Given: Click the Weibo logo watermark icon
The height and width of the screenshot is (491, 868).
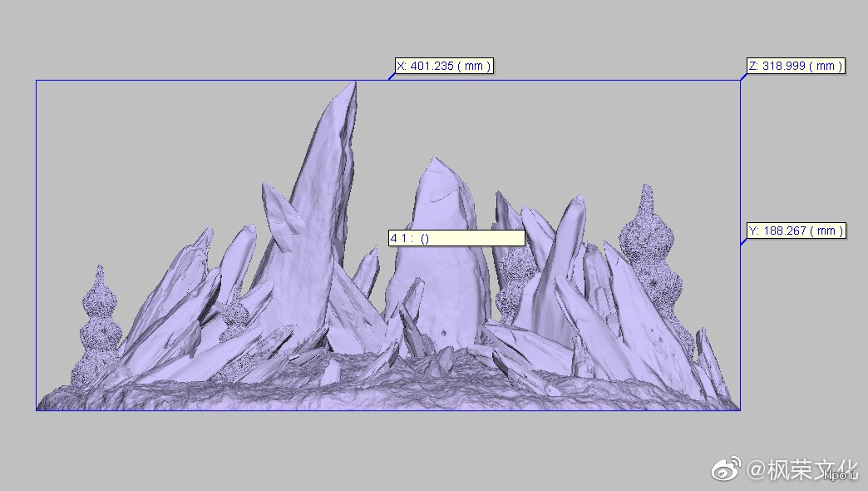Looking at the screenshot, I should coord(725,471).
